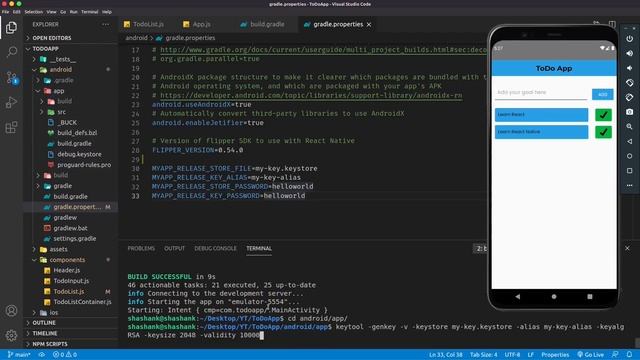Open the Accounts menu icon
The image size is (640, 360).
11,311
